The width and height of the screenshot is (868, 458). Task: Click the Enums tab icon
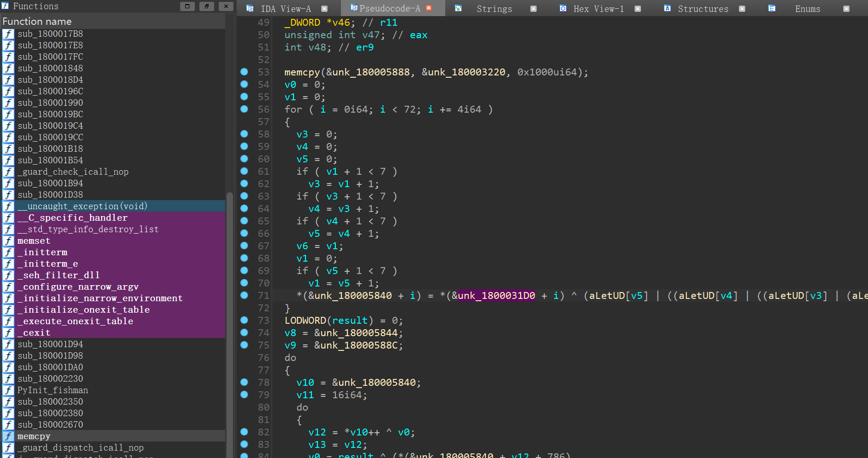(772, 8)
